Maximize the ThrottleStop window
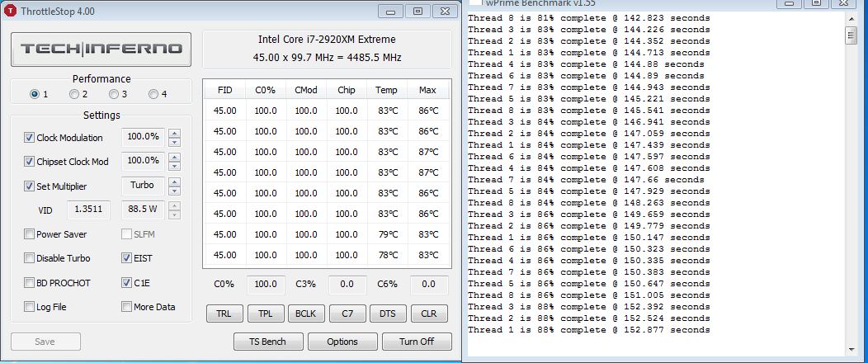This screenshot has height=363, width=868. 418,11
